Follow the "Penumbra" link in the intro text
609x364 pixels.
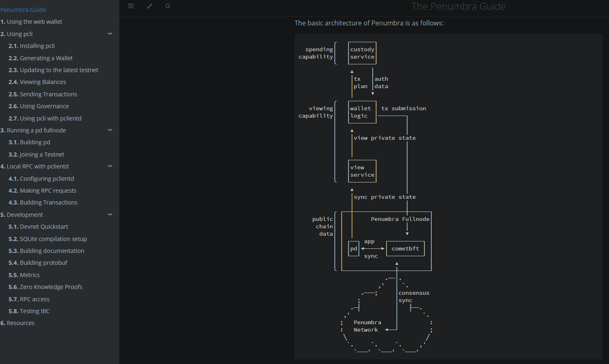pyautogui.click(x=387, y=23)
